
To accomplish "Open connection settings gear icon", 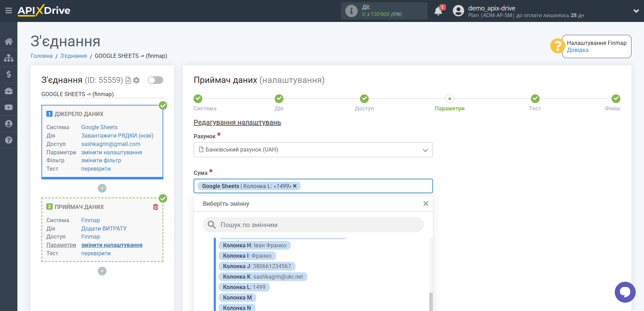I will (136, 80).
